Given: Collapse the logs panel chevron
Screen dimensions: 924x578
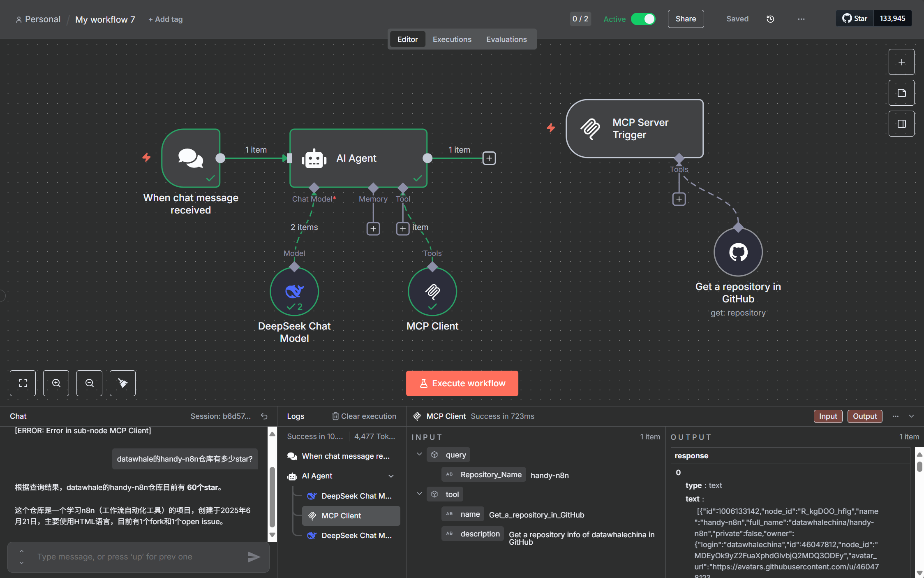Looking at the screenshot, I should click(x=911, y=416).
